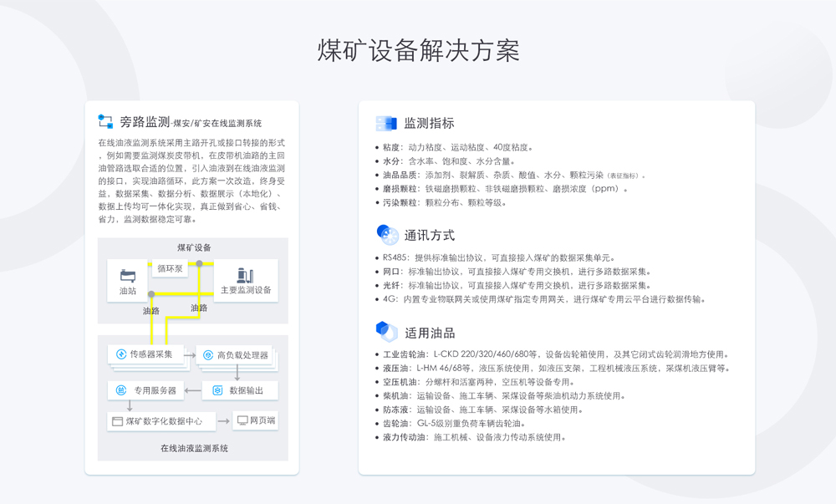Click the 数据输出 data output icon

coord(217,389)
